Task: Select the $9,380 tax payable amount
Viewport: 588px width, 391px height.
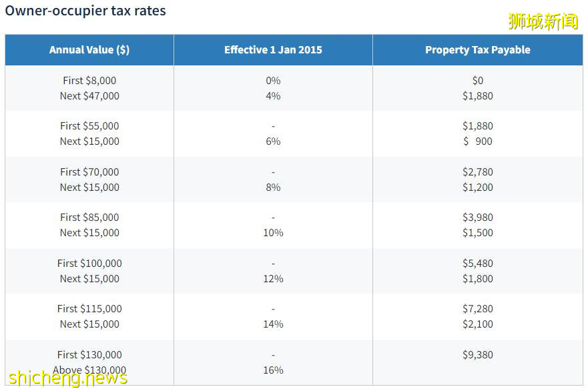Action: pos(477,355)
